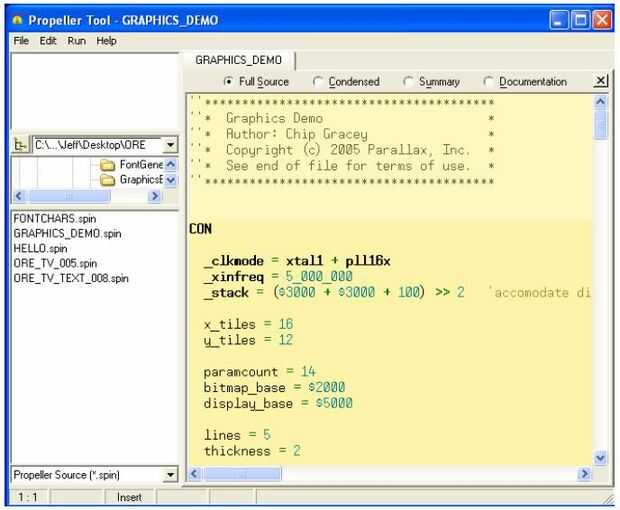The height and width of the screenshot is (510, 620).
Task: Click the folder tree horizontal scrollbar thumb
Action: point(69,196)
